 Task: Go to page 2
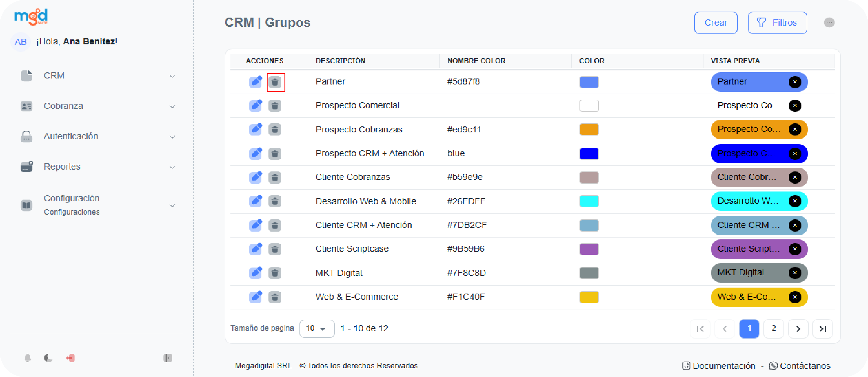(773, 328)
